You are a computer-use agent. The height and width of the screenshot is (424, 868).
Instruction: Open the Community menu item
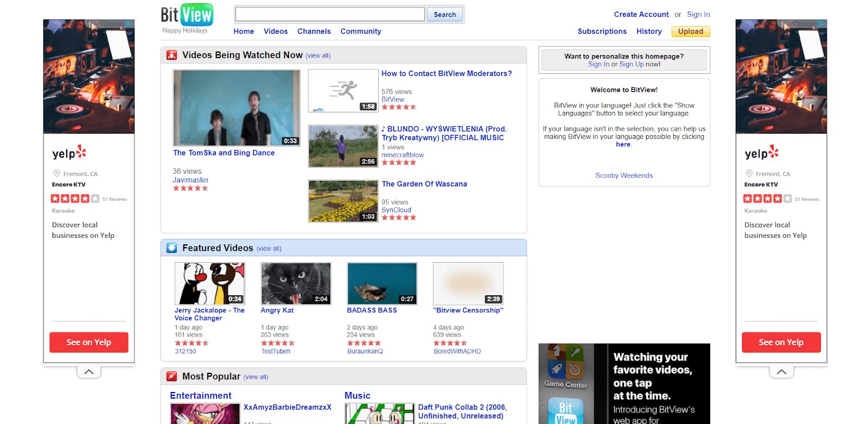point(361,31)
